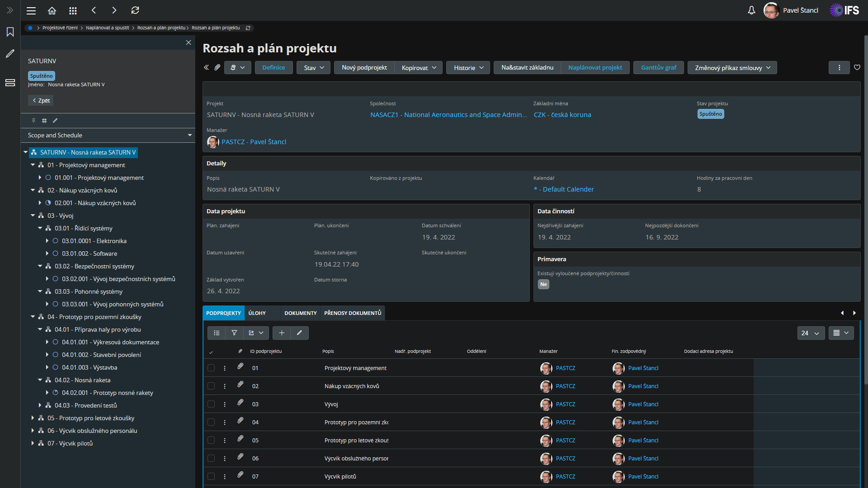868x488 pixels.
Task: Toggle list view icon in table toolbar
Action: tap(217, 333)
